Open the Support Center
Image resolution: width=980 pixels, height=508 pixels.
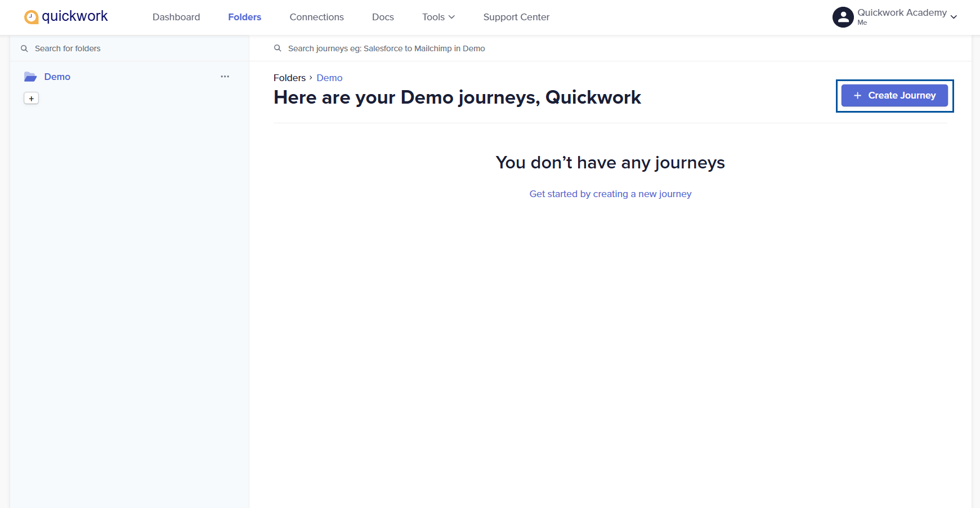516,17
